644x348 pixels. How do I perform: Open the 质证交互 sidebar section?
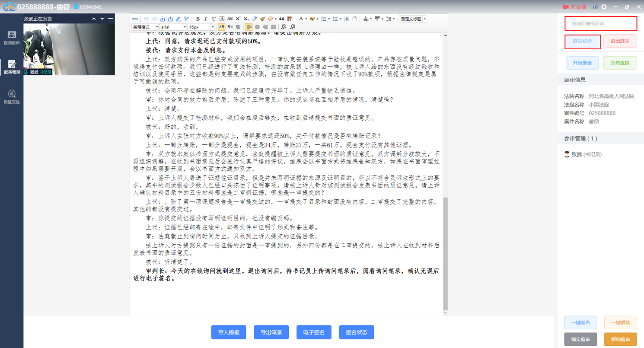click(12, 97)
